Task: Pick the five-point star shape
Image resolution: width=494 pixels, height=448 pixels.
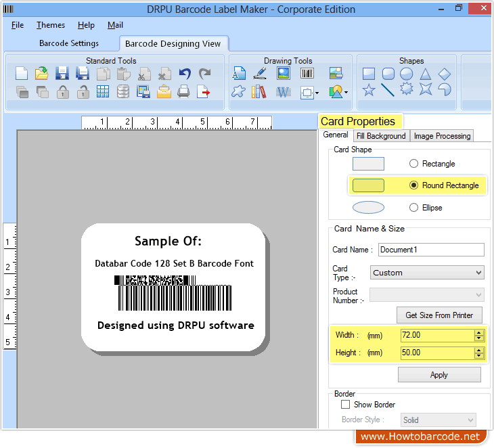Action: pyautogui.click(x=369, y=91)
